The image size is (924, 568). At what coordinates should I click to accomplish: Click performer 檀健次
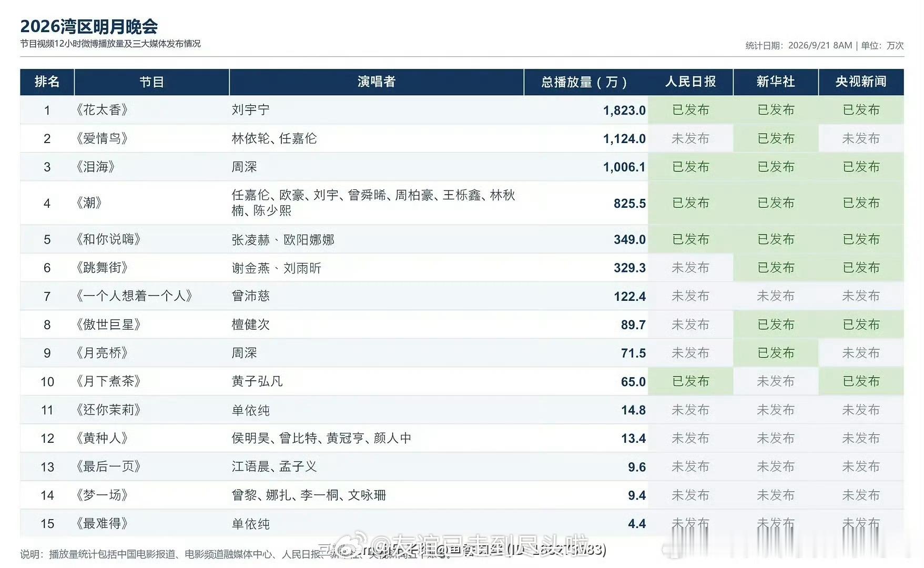(250, 324)
